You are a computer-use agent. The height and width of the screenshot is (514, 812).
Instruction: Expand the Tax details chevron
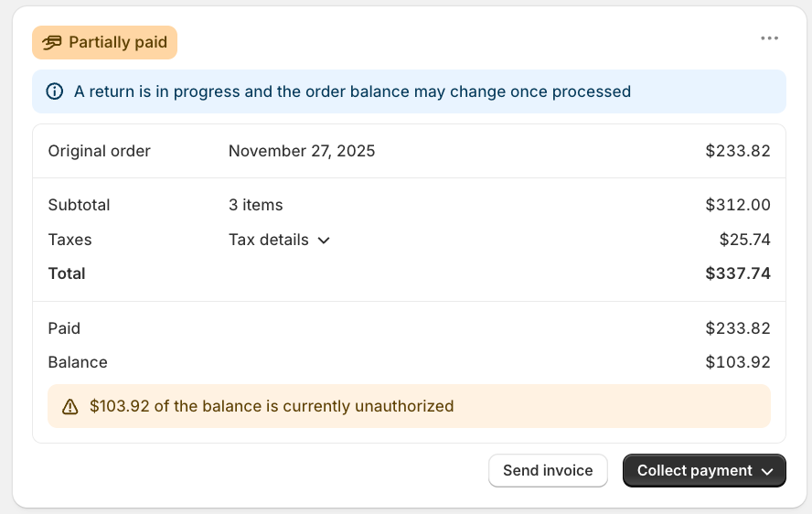pos(324,241)
